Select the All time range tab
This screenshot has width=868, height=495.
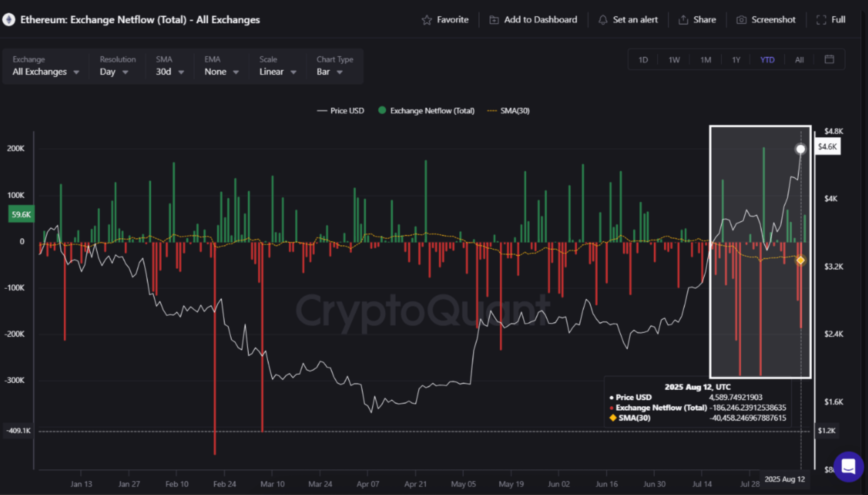(799, 59)
